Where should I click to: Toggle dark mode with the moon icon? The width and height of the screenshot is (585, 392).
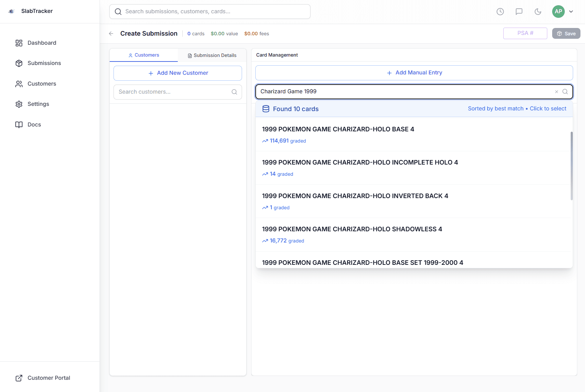click(538, 12)
